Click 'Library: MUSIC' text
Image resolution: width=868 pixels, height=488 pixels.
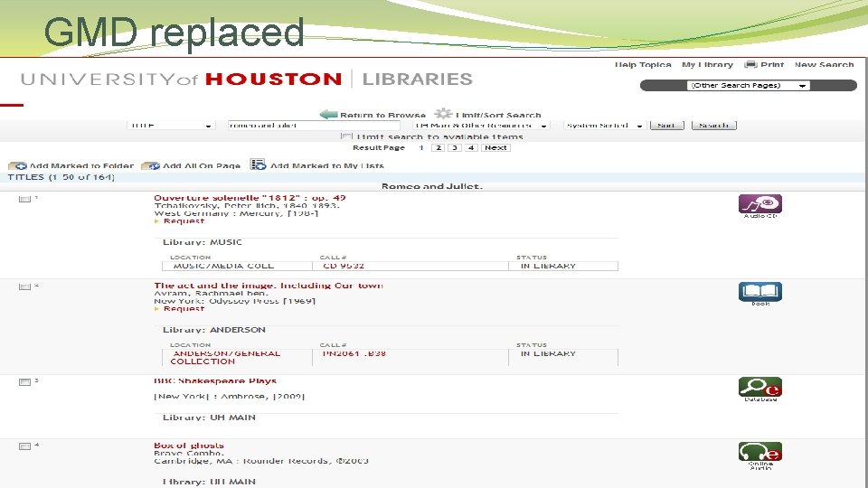click(202, 242)
